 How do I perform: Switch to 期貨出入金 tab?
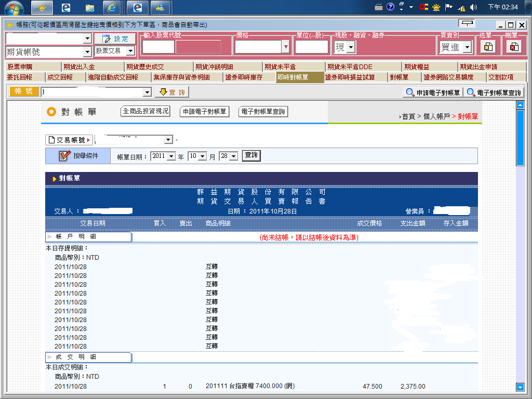(x=93, y=67)
